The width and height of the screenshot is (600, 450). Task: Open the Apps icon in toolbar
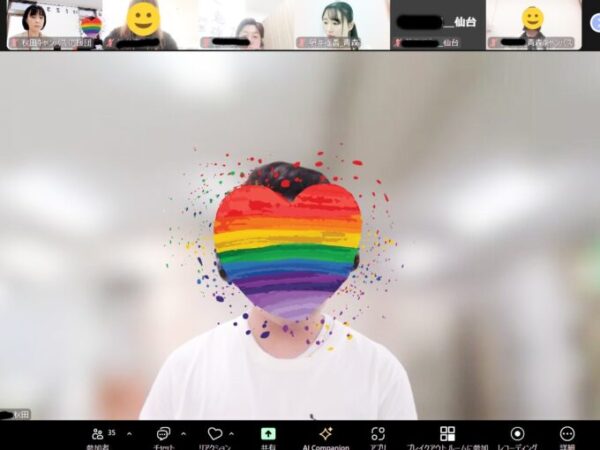click(378, 434)
